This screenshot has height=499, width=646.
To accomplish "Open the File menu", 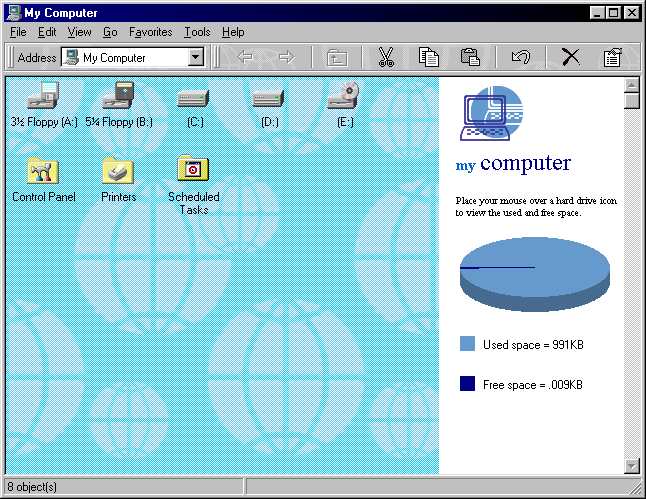I will (x=18, y=32).
